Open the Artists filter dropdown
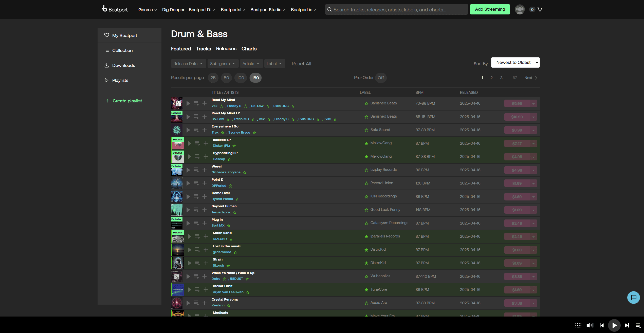 coord(251,64)
